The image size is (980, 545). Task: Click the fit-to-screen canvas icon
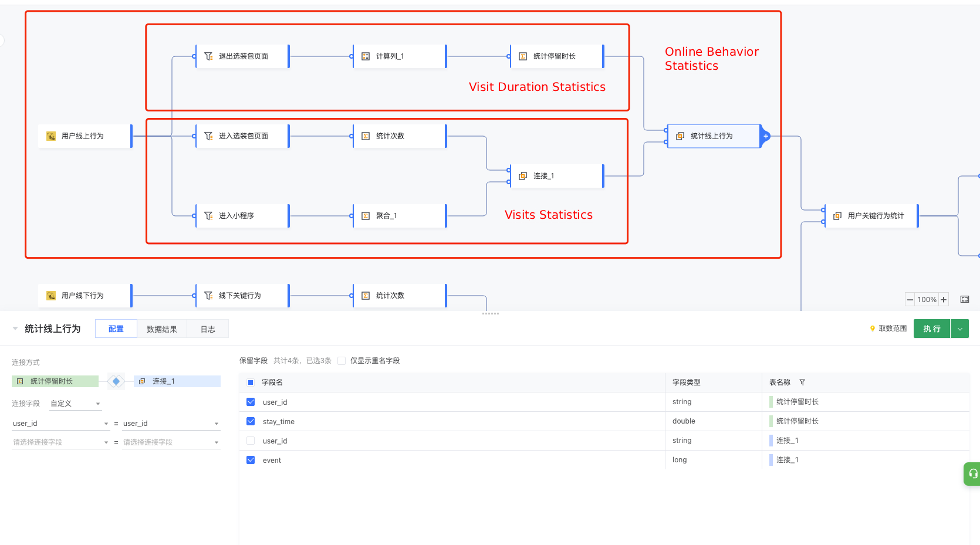click(965, 299)
